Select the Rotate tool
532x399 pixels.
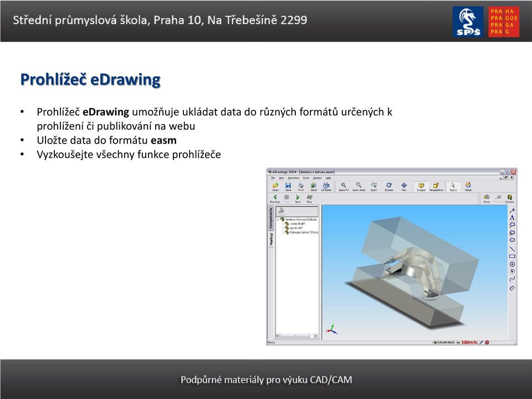click(389, 186)
